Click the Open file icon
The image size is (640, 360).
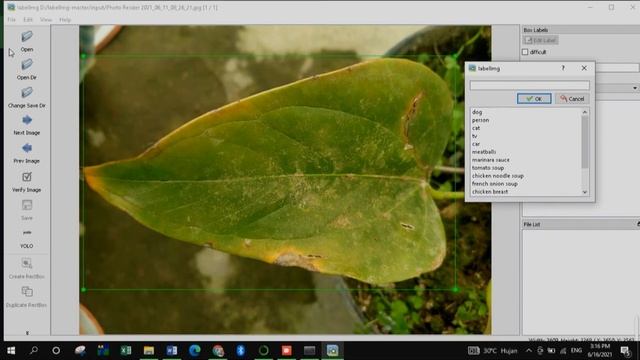coord(27,37)
